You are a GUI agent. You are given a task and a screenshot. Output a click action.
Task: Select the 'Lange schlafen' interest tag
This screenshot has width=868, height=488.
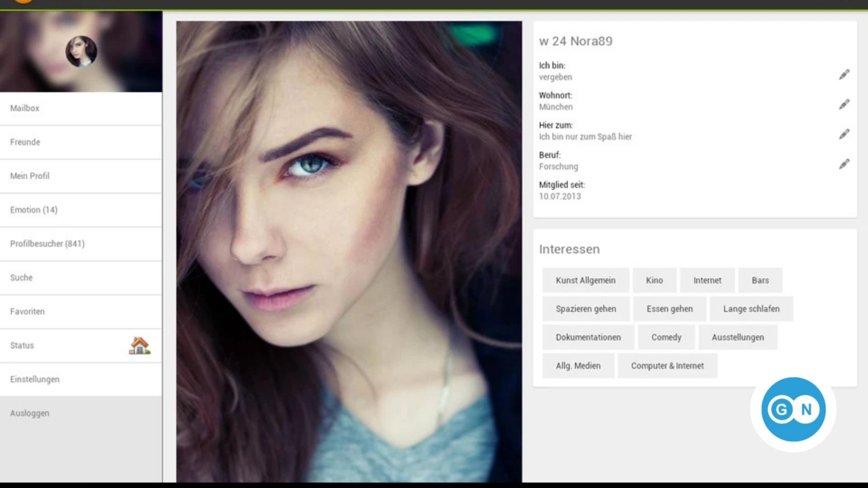pos(751,309)
